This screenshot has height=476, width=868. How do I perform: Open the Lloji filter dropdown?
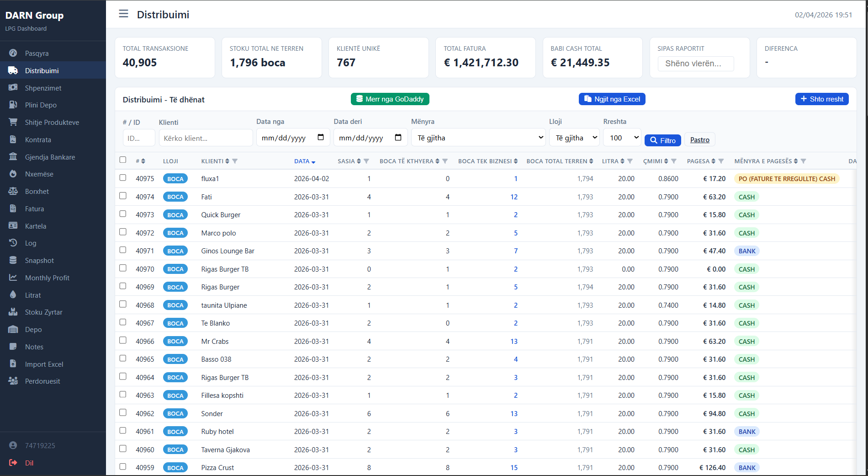pyautogui.click(x=574, y=137)
